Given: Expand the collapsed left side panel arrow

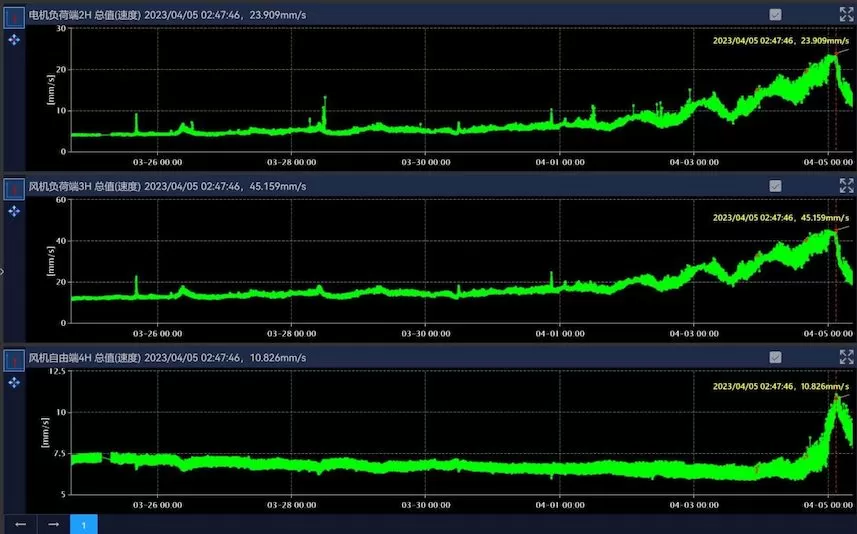Looking at the screenshot, I should point(3,270).
